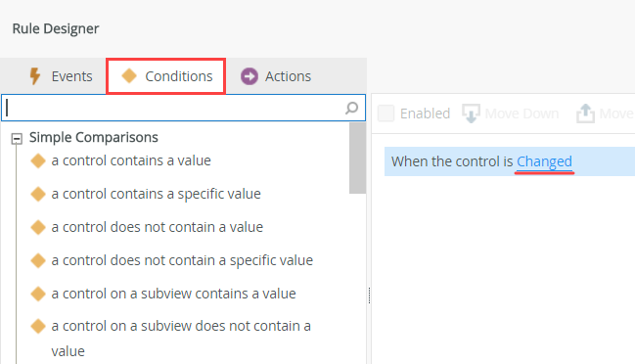The width and height of the screenshot is (635, 364).
Task: Select 'a control does not contain a specific value'
Action: 182,260
